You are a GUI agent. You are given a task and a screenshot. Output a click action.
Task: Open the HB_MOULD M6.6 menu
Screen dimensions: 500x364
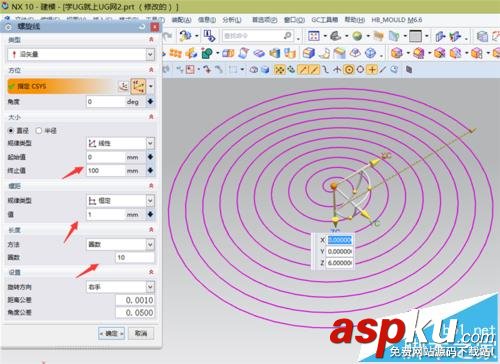click(x=397, y=20)
